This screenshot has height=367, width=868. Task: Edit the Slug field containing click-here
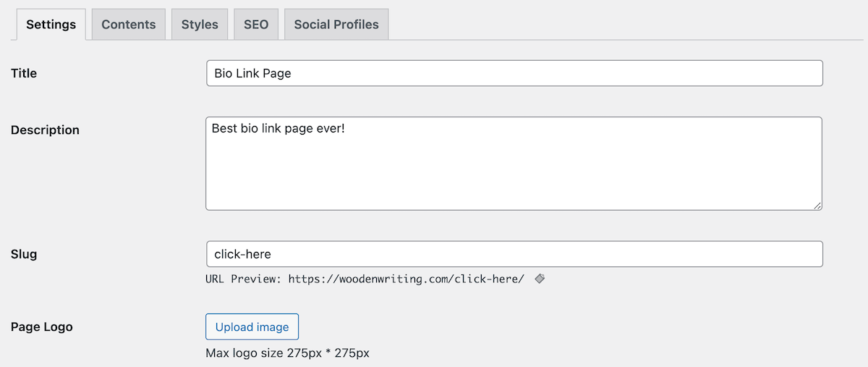click(514, 254)
